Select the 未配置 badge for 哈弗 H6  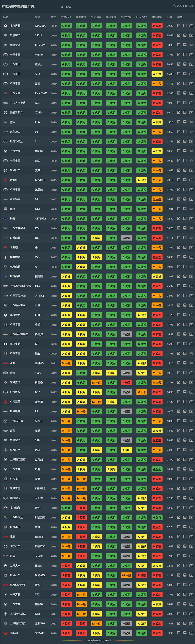point(127,238)
